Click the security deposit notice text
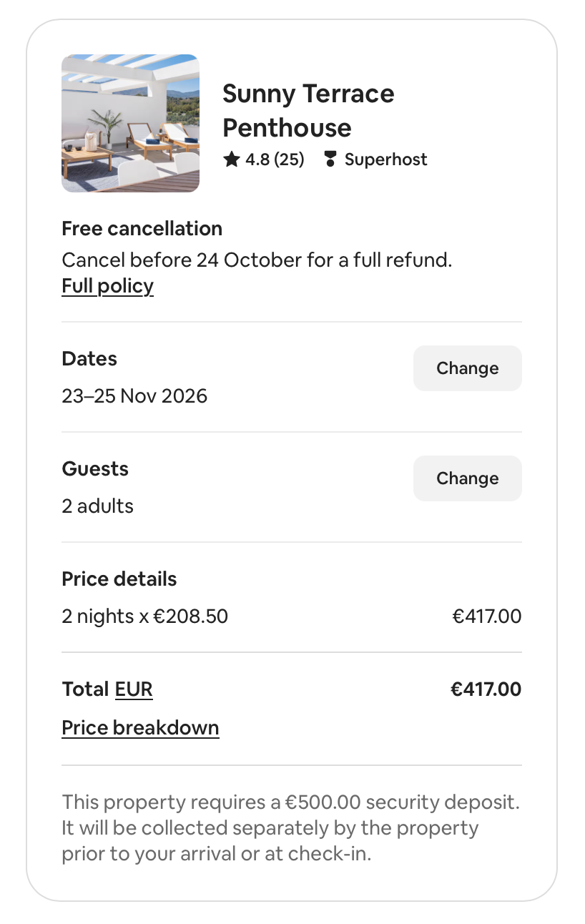 pos(291,828)
